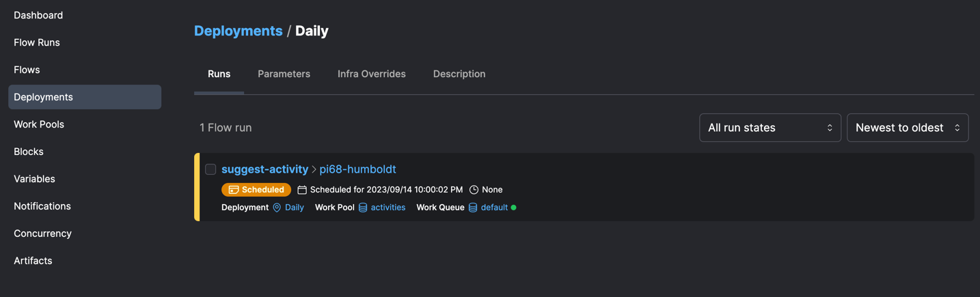The width and height of the screenshot is (980, 297).
Task: Select the pi68-humboldt flow run checkbox
Action: [210, 169]
